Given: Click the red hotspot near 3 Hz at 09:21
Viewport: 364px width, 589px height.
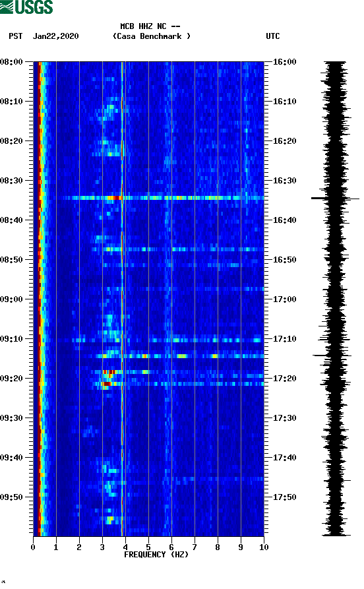Looking at the screenshot, I should coord(107,384).
